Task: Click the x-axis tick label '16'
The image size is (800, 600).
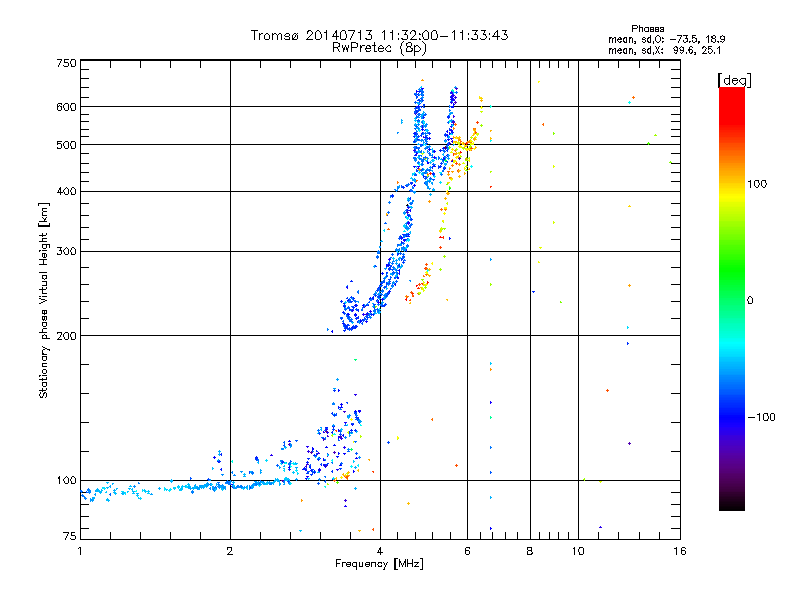Action: 680,551
